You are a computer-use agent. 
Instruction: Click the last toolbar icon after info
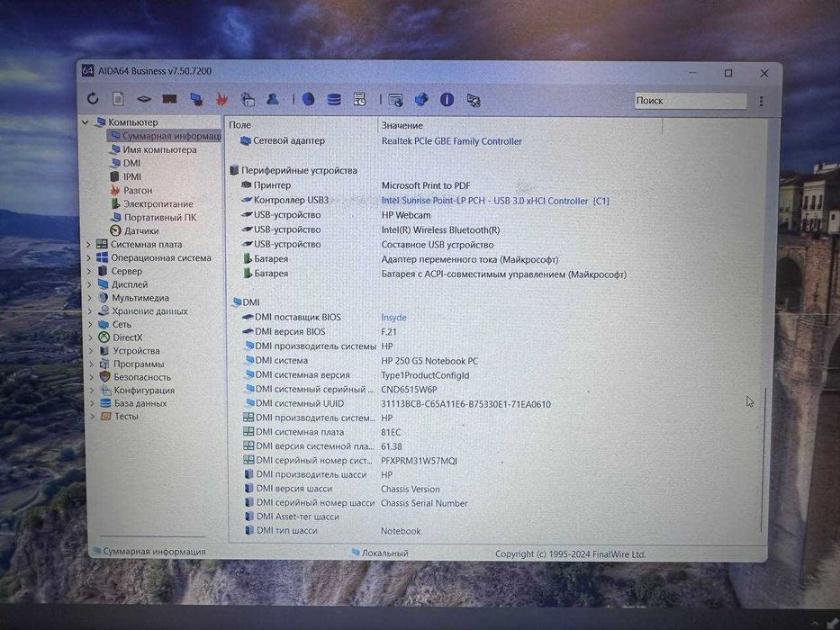[474, 100]
